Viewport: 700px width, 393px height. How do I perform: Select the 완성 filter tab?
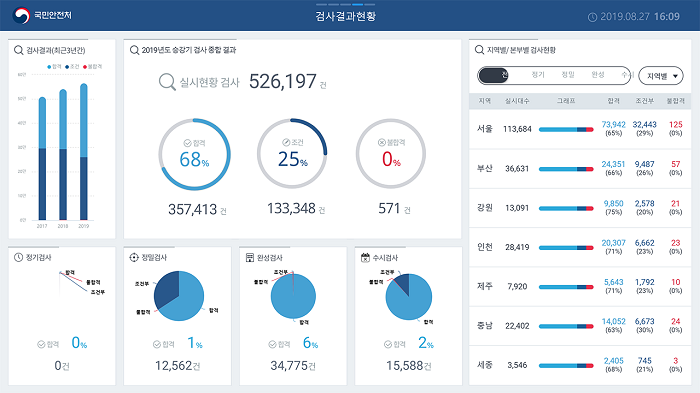(x=598, y=75)
